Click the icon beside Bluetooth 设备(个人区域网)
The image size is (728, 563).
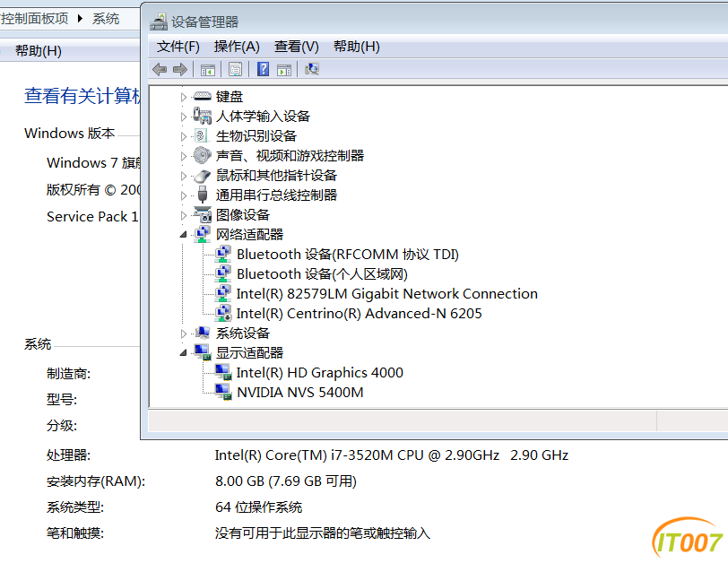(223, 273)
